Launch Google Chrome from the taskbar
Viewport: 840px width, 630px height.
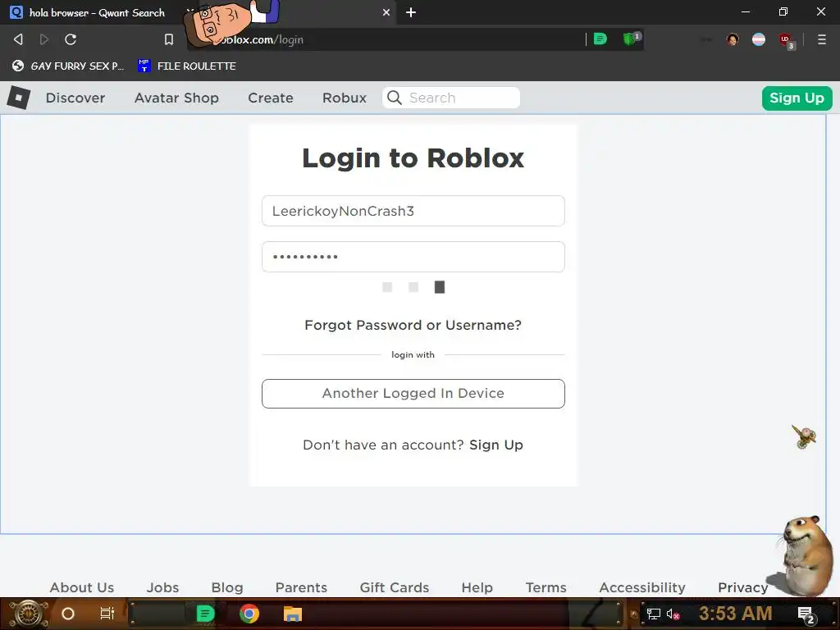(249, 614)
